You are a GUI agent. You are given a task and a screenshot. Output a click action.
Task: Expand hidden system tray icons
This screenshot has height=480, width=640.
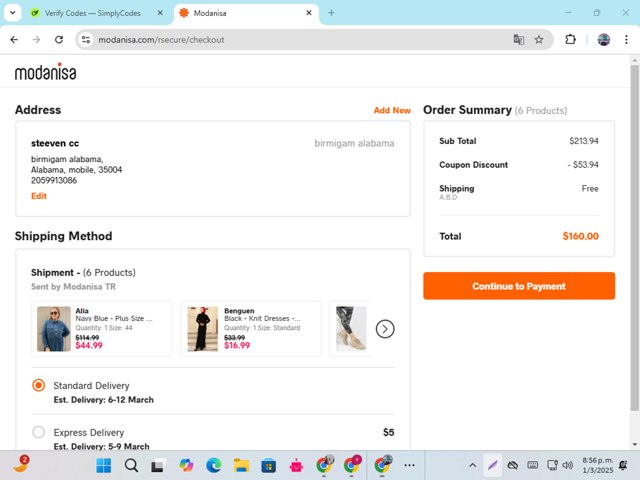[x=472, y=465]
